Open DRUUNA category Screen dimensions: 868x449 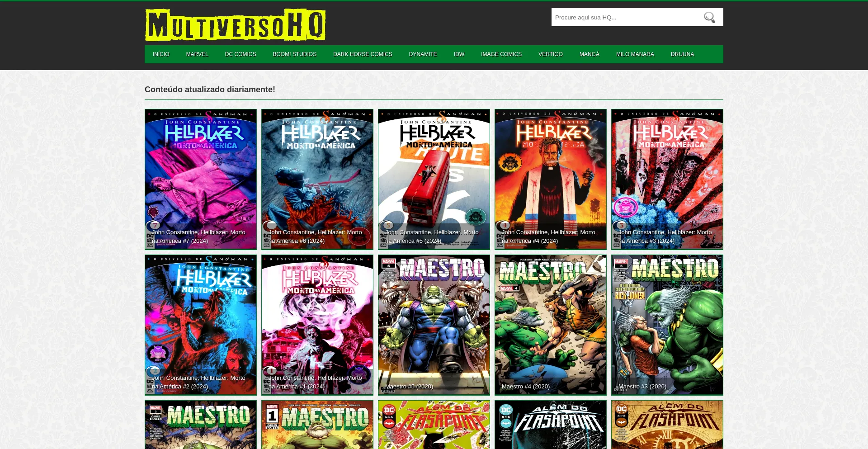pyautogui.click(x=683, y=54)
